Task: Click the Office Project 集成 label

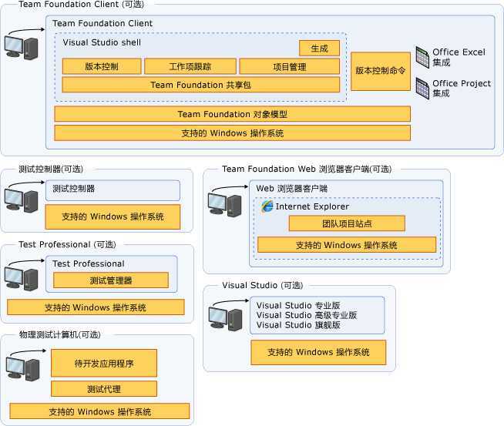Action: [x=462, y=89]
